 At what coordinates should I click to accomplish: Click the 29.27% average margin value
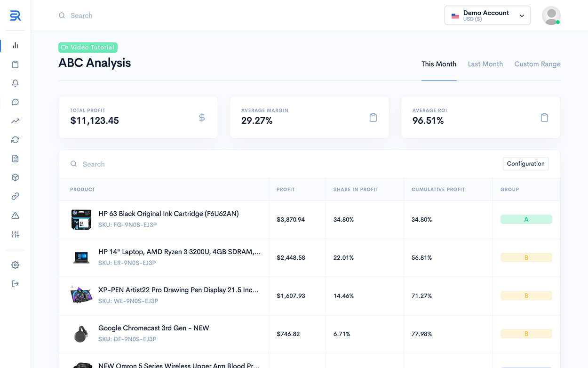click(257, 121)
